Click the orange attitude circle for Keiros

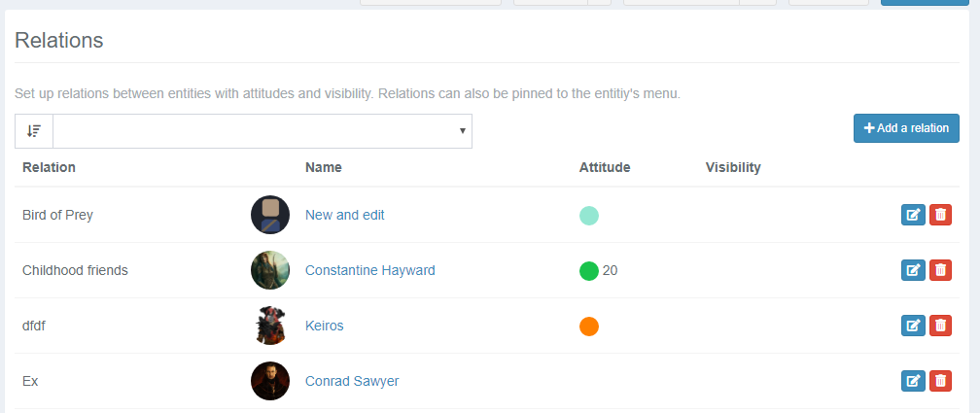[x=588, y=326]
